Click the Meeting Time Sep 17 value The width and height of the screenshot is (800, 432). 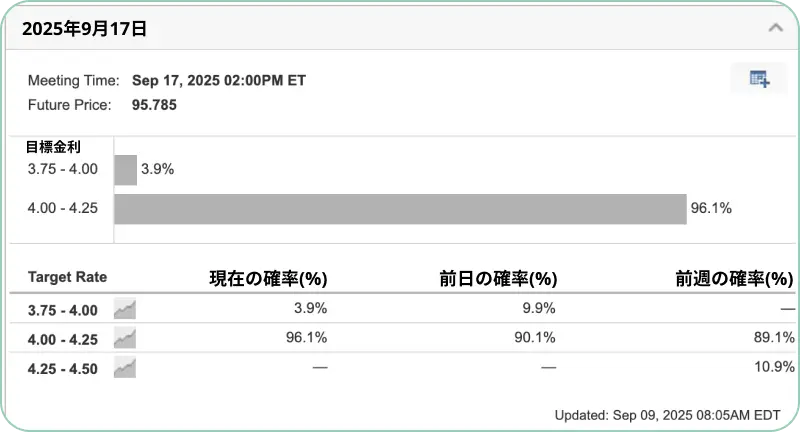(219, 81)
